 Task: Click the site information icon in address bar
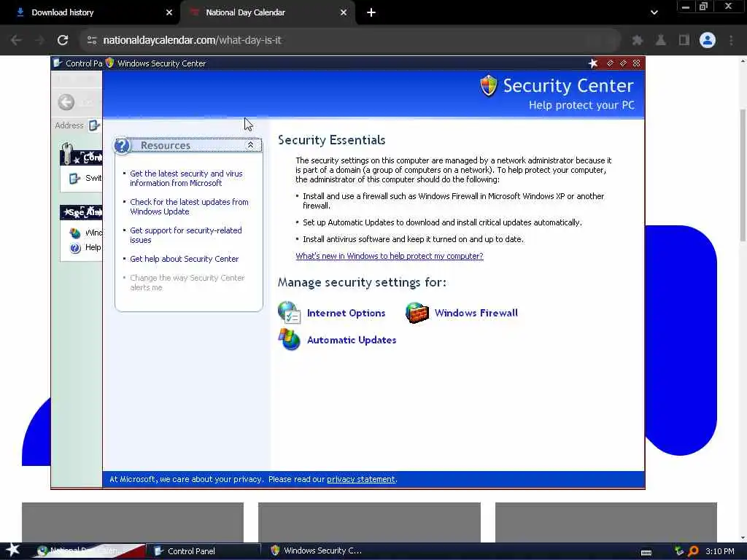[x=92, y=40]
